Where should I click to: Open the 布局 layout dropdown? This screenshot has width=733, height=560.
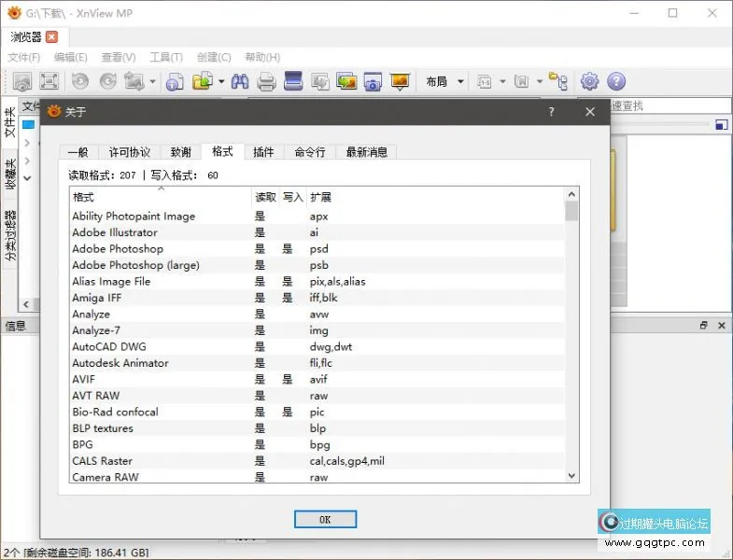click(444, 81)
